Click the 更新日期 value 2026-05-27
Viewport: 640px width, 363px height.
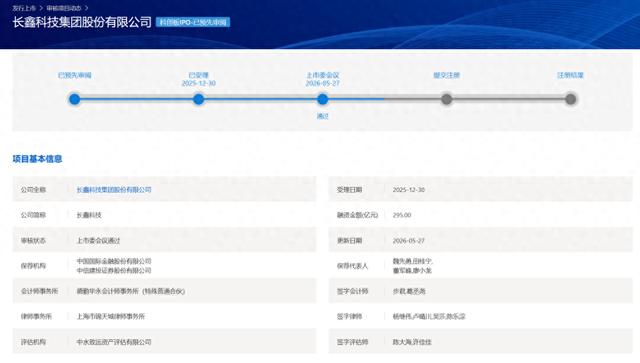[409, 241]
